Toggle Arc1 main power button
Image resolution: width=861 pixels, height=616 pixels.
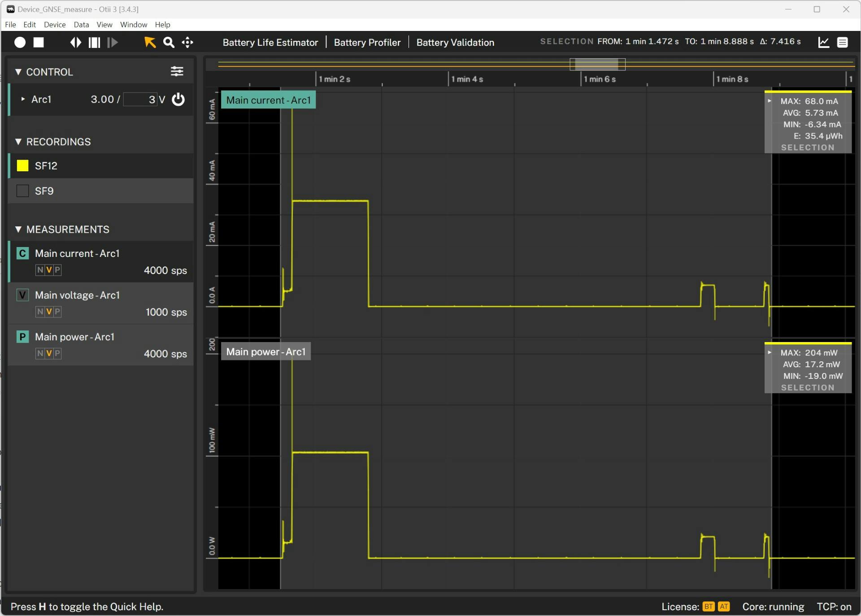point(178,99)
